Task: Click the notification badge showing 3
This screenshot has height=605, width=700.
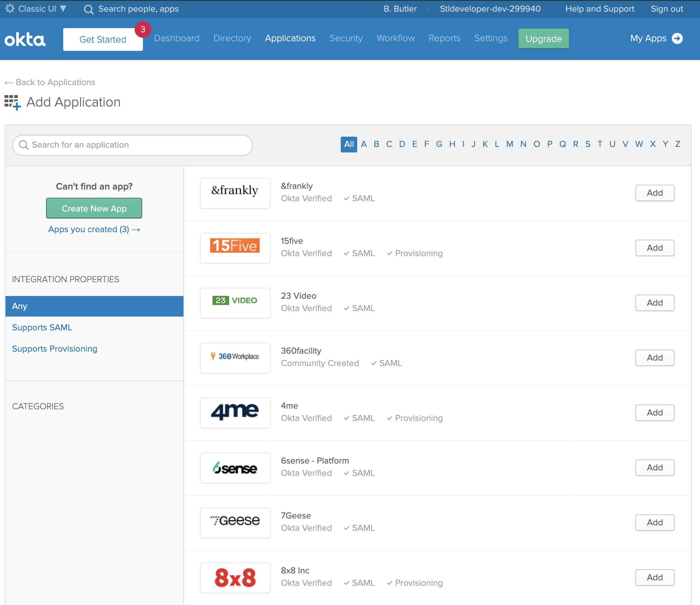Action: [x=143, y=30]
